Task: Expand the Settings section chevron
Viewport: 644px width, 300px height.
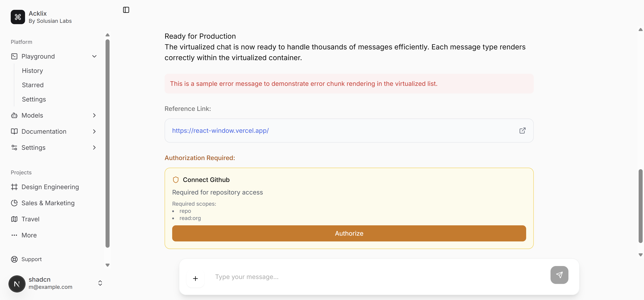Action: click(94, 148)
